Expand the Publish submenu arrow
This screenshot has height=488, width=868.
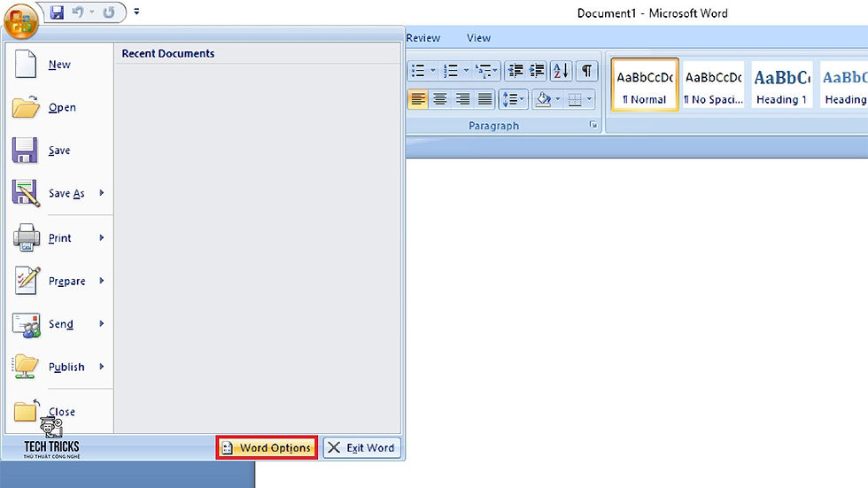[102, 367]
